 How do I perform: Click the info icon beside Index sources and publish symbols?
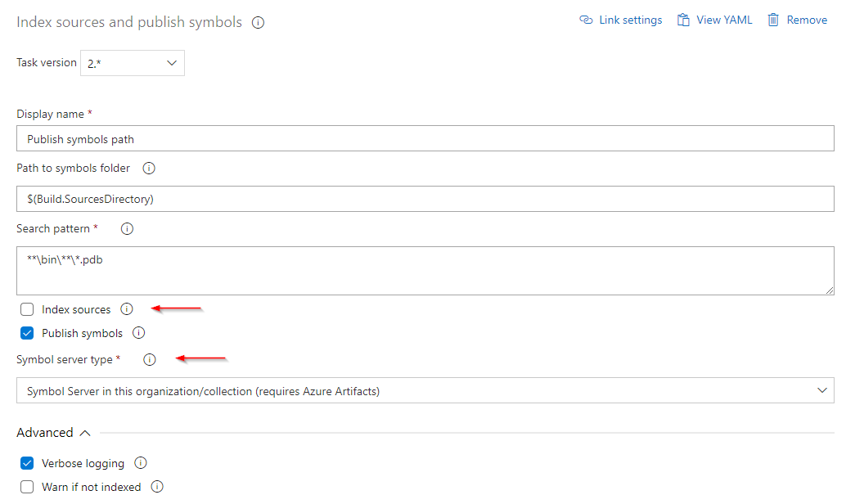pyautogui.click(x=258, y=22)
